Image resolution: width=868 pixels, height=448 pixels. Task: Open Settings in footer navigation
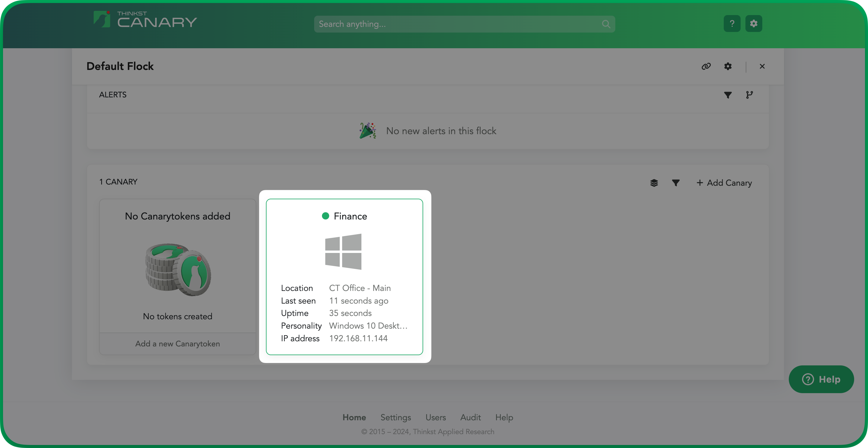395,418
